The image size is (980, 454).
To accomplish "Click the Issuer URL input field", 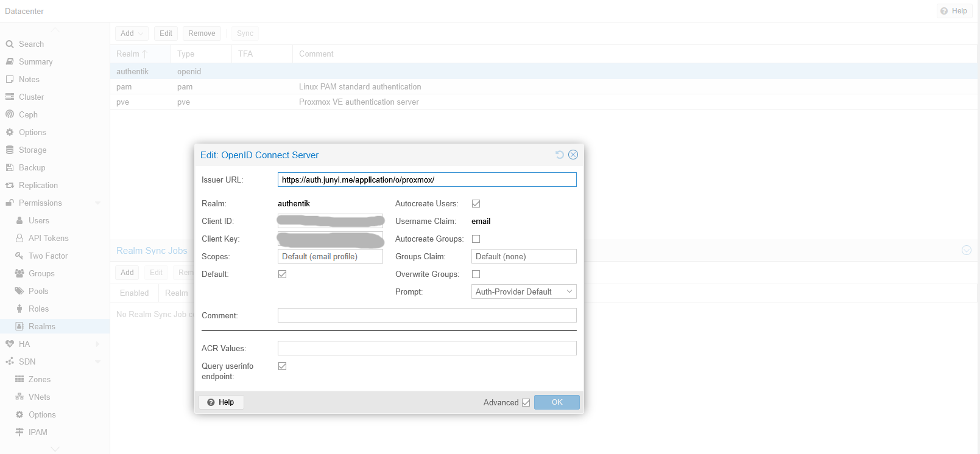I will point(427,180).
